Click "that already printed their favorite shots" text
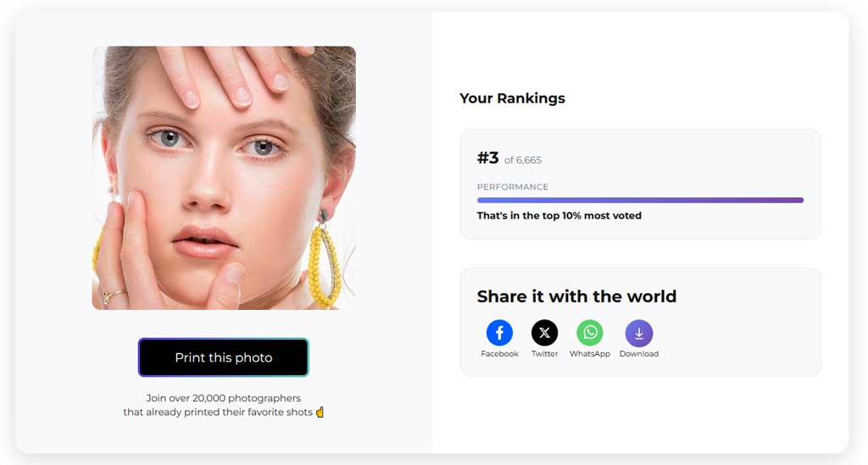The height and width of the screenshot is (465, 868). (218, 412)
